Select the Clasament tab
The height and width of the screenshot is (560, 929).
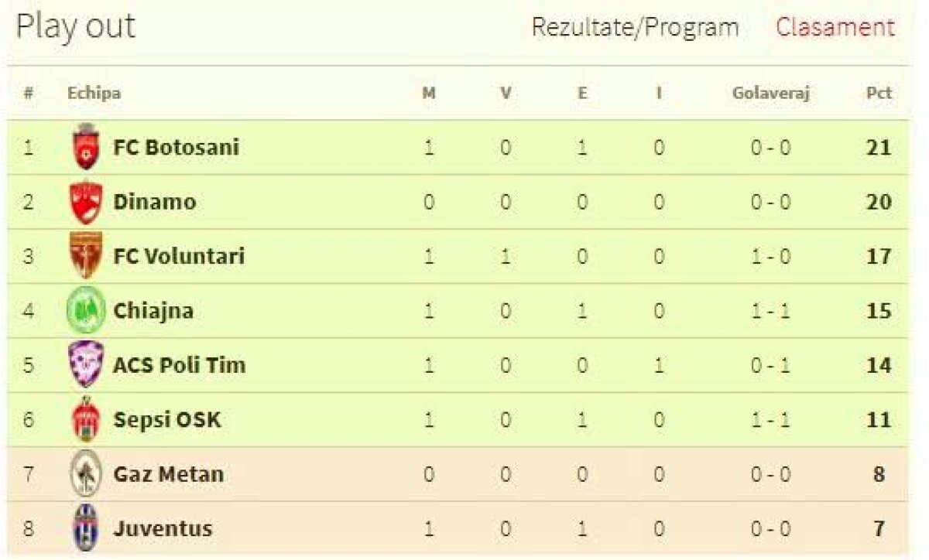[835, 28]
